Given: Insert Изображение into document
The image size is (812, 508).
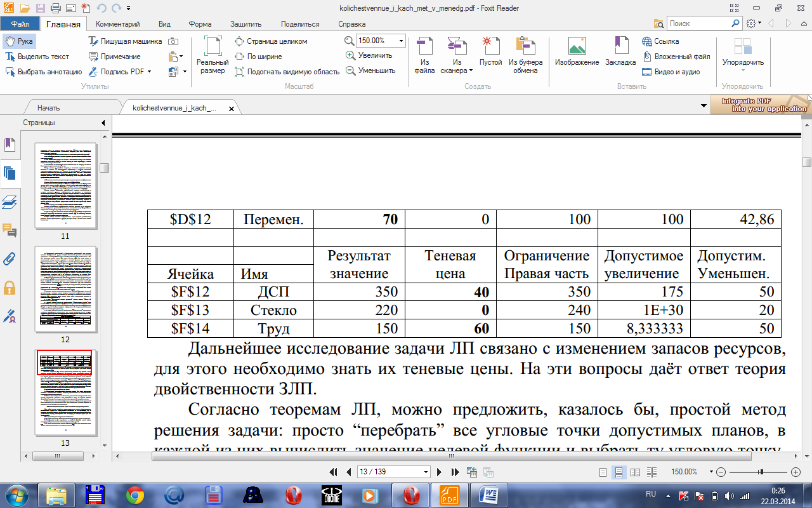Looking at the screenshot, I should [x=577, y=52].
